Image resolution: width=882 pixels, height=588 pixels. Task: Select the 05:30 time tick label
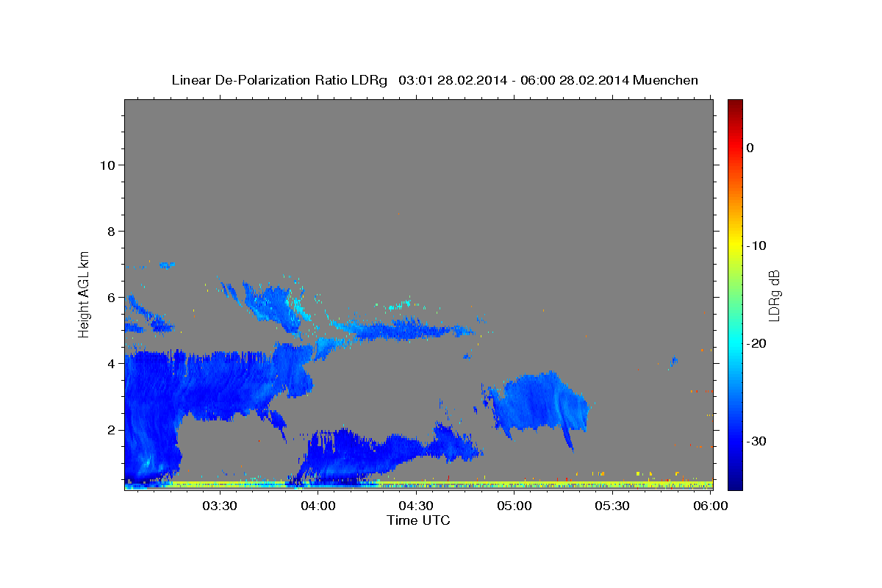pyautogui.click(x=612, y=506)
